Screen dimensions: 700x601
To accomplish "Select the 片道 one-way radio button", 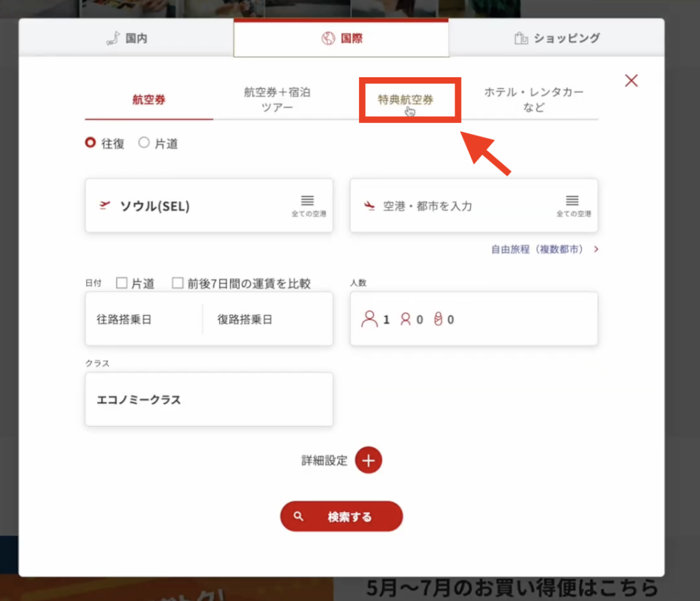I will pos(144,142).
